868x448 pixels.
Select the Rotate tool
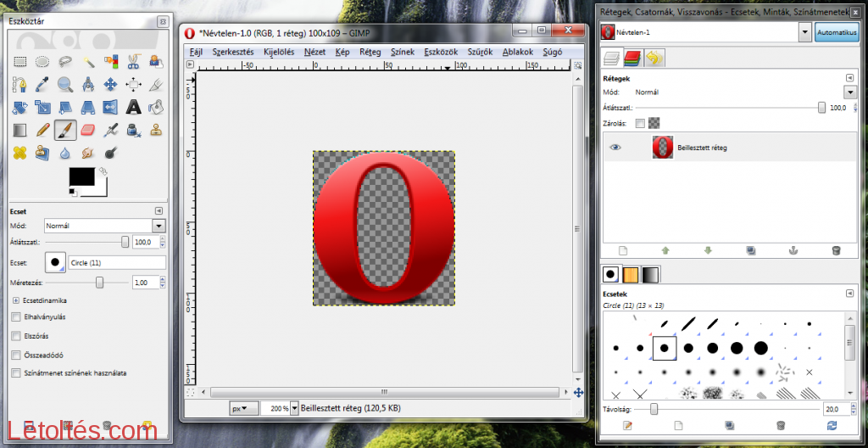20,107
